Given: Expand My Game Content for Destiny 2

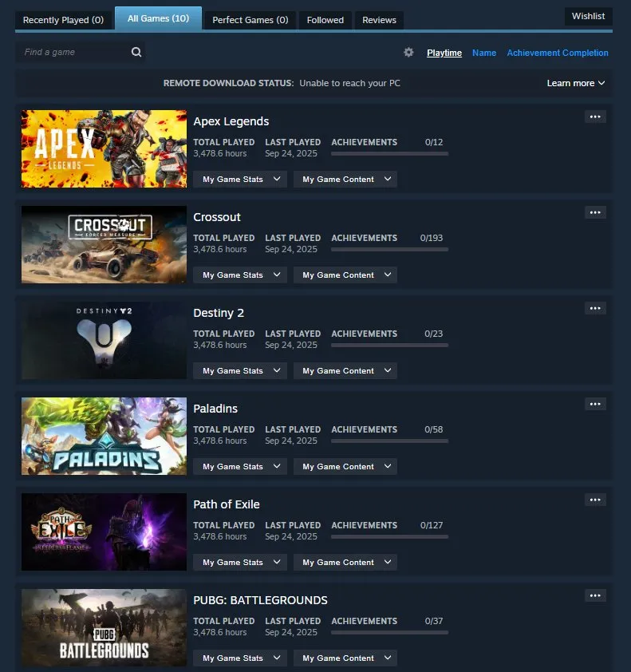Looking at the screenshot, I should click(x=345, y=370).
